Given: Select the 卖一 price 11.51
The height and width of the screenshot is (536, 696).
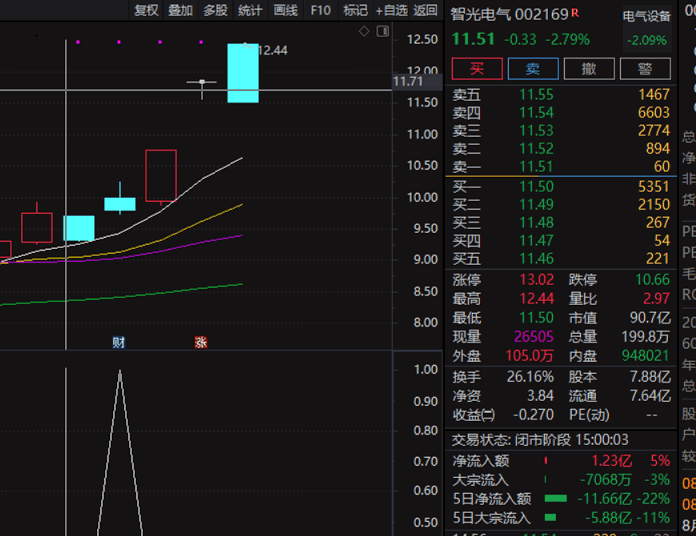Looking at the screenshot, I should coord(536,167).
